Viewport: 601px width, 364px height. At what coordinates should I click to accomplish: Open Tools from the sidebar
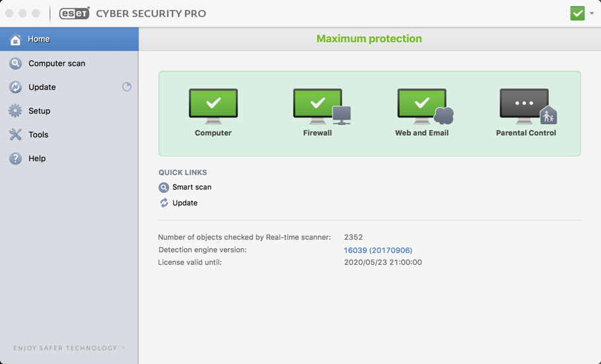[x=69, y=135]
